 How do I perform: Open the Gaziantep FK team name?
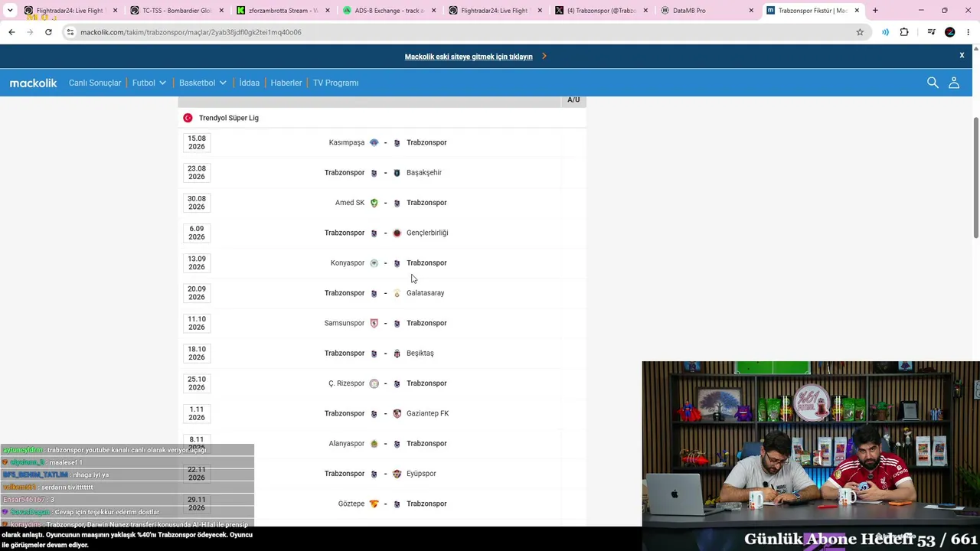[x=427, y=413]
